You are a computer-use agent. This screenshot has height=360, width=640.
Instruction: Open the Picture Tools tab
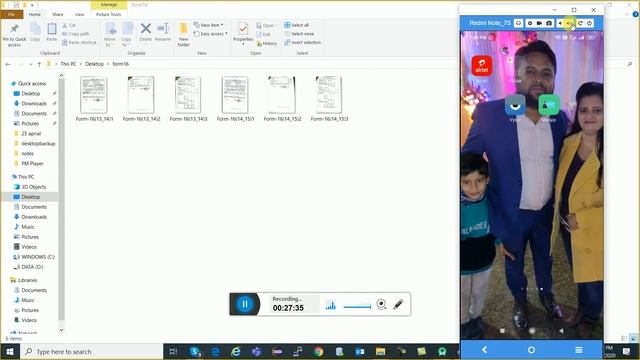coord(109,14)
